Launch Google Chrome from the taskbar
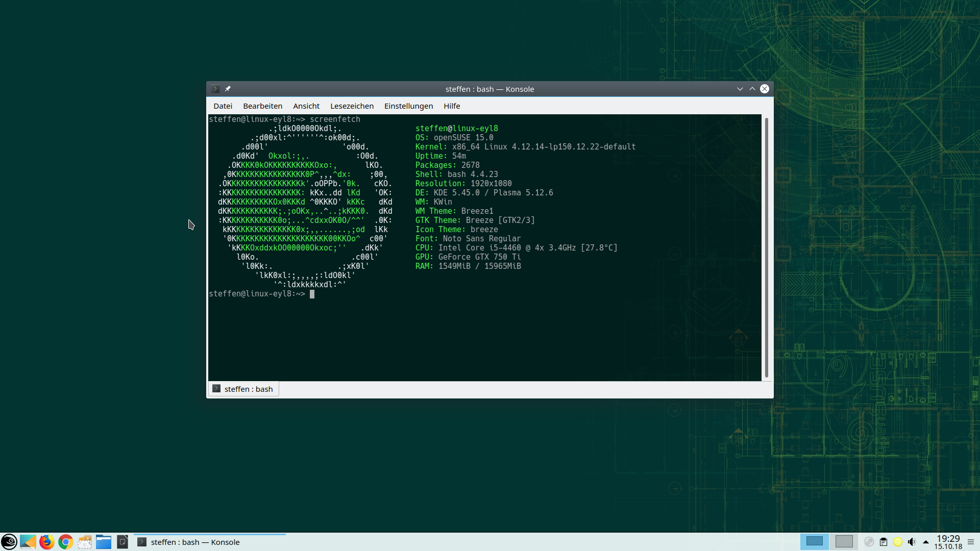The image size is (980, 551). [65, 542]
